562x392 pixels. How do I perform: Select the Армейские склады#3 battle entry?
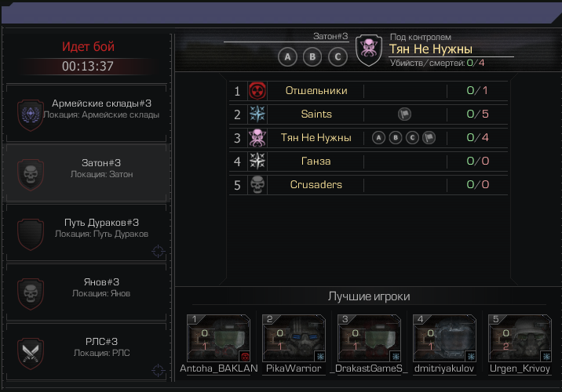point(86,113)
